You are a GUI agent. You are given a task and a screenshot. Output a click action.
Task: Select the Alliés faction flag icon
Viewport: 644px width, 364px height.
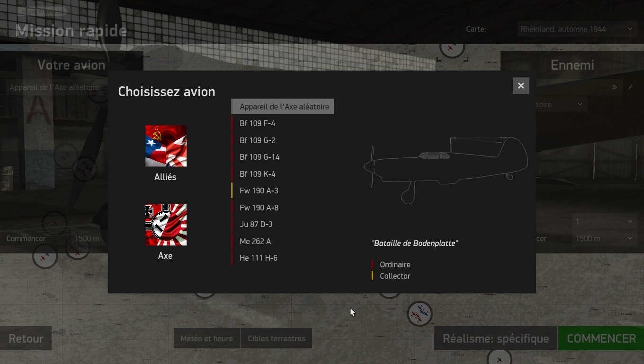click(166, 146)
